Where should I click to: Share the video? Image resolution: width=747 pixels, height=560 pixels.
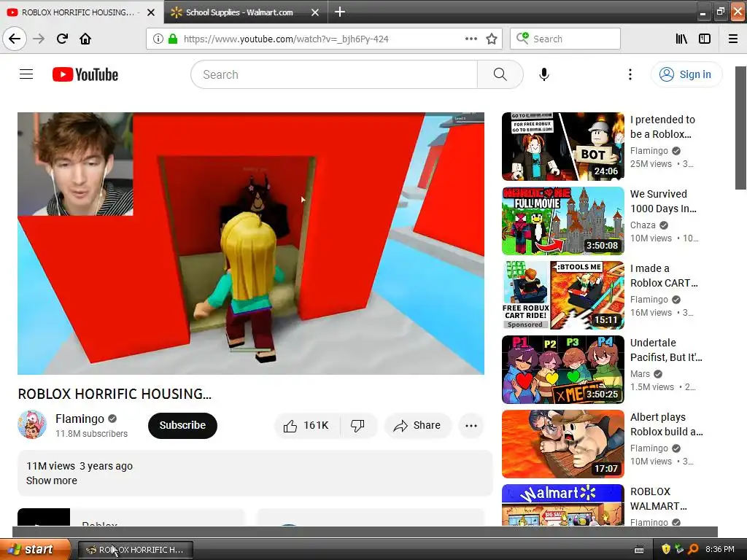(x=417, y=425)
